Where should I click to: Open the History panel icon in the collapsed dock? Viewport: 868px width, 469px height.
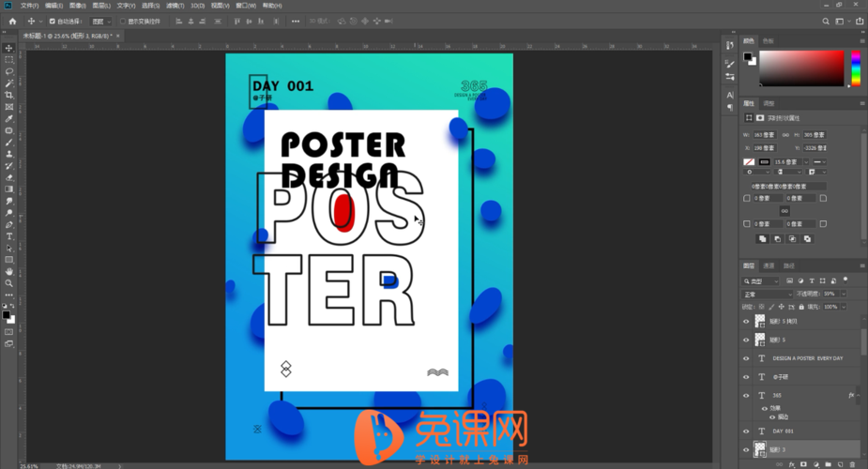(x=730, y=45)
